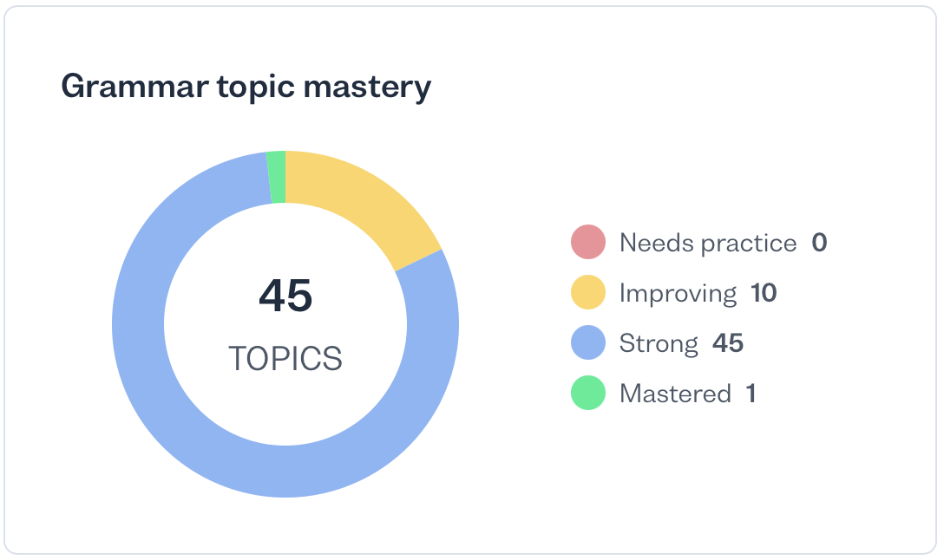This screenshot has width=944, height=560.
Task: Click the Needs practice count of 0
Action: 819,243
